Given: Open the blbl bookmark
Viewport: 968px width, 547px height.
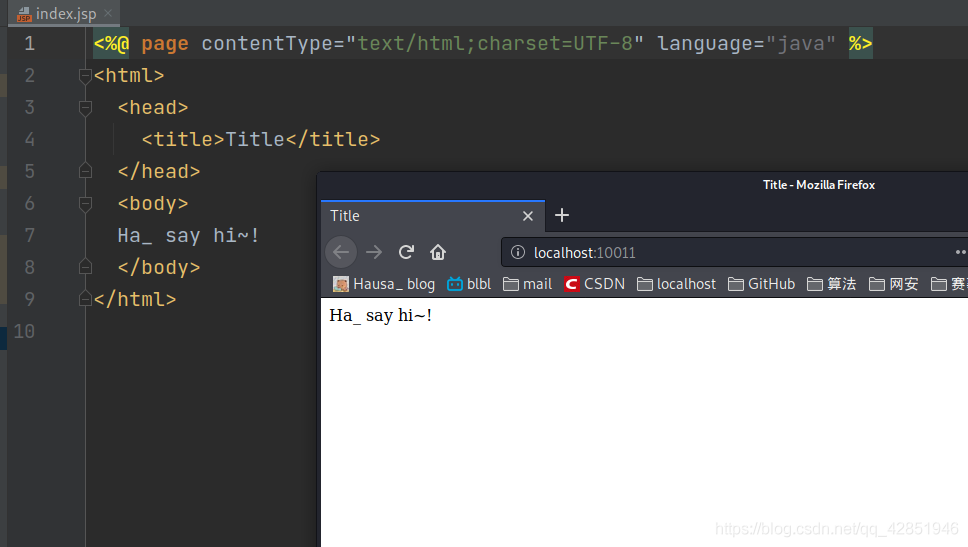Looking at the screenshot, I should [469, 284].
